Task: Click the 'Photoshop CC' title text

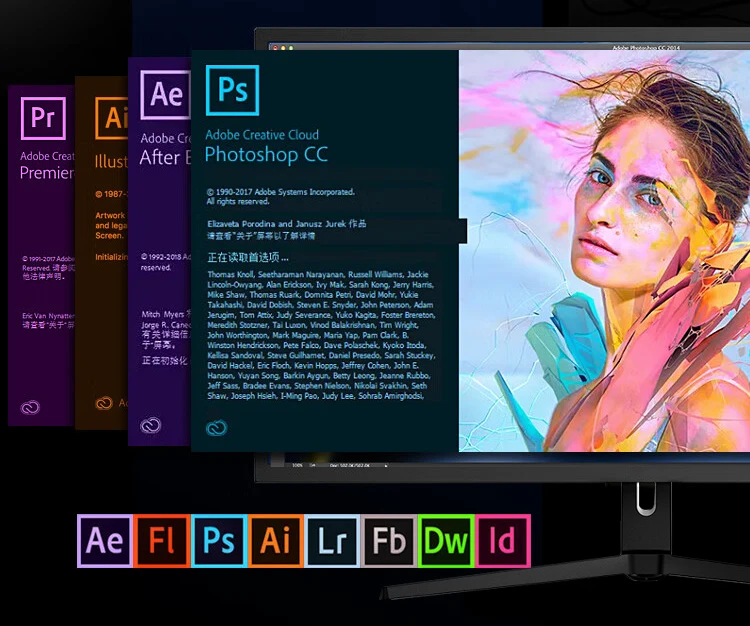Action: click(x=266, y=155)
